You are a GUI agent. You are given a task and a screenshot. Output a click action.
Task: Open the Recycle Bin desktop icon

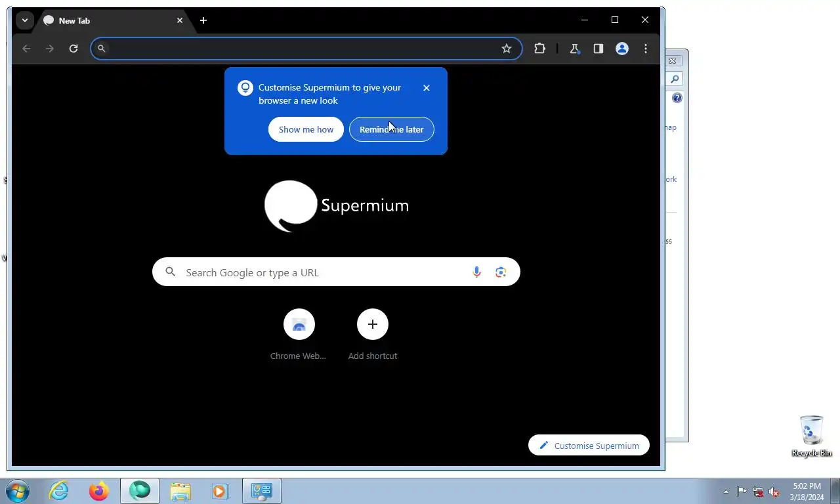click(812, 436)
